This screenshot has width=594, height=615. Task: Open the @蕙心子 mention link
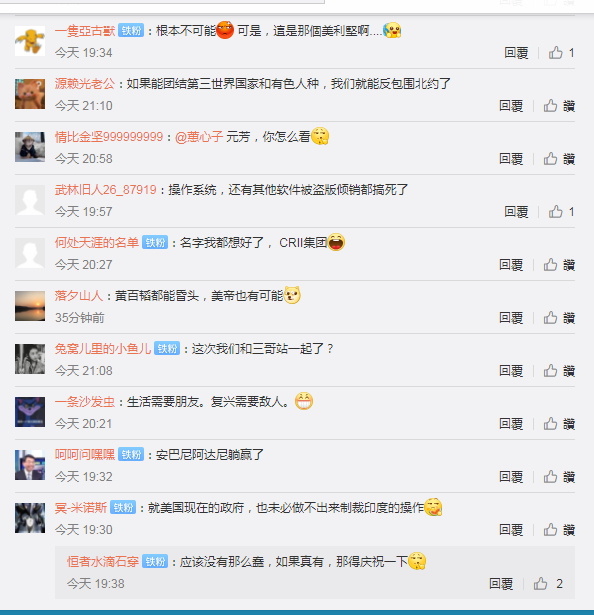pyautogui.click(x=199, y=137)
